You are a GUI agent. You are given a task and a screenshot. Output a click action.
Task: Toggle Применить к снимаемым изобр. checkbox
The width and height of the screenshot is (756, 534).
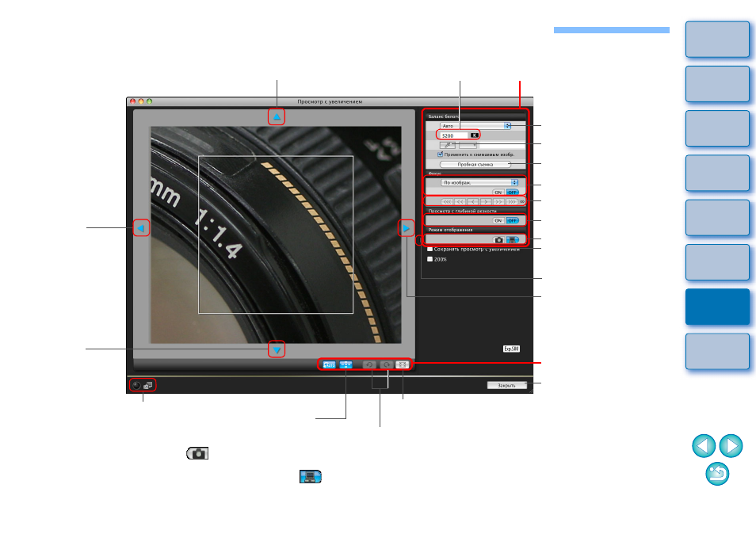(440, 154)
